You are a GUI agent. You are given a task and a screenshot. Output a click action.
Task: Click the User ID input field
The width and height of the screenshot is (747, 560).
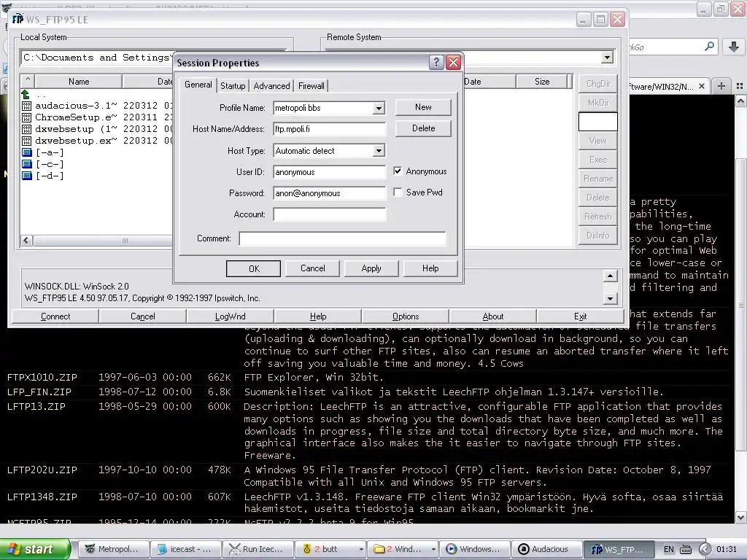pyautogui.click(x=329, y=172)
